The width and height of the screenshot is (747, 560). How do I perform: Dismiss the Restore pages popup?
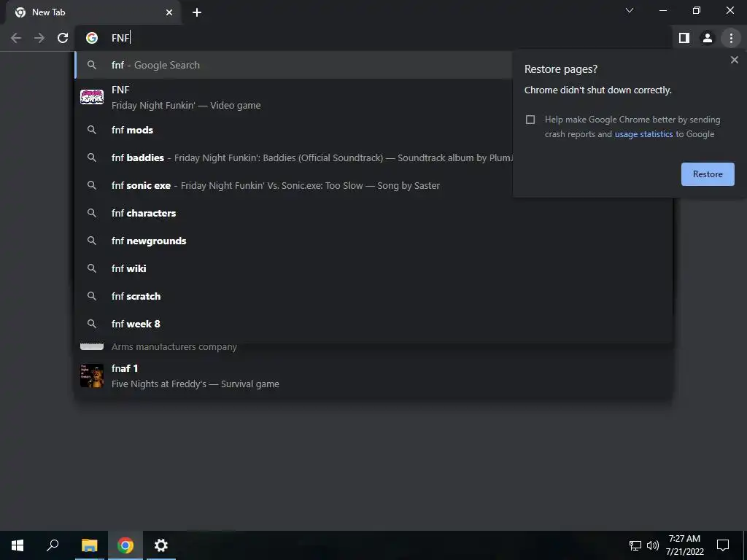click(x=734, y=60)
